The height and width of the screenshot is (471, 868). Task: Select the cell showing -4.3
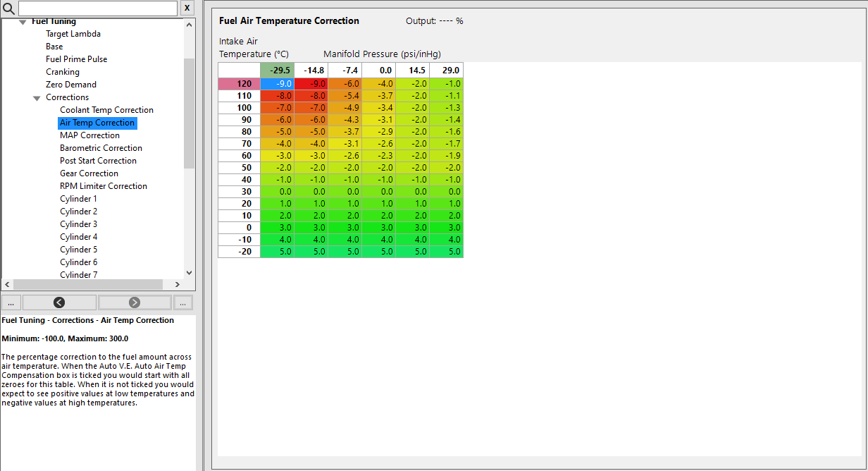click(x=345, y=119)
